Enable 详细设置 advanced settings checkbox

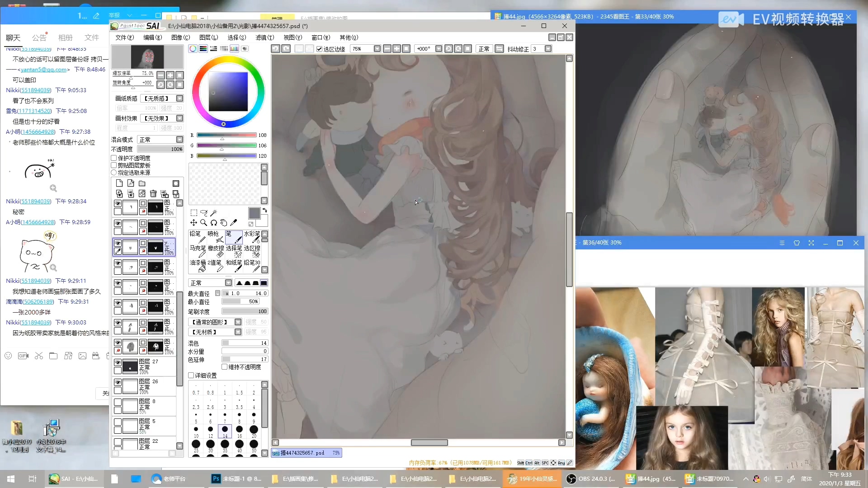click(x=191, y=375)
